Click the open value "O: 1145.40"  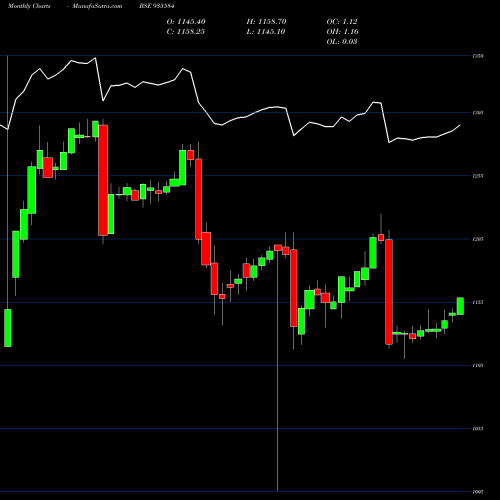[x=186, y=22]
